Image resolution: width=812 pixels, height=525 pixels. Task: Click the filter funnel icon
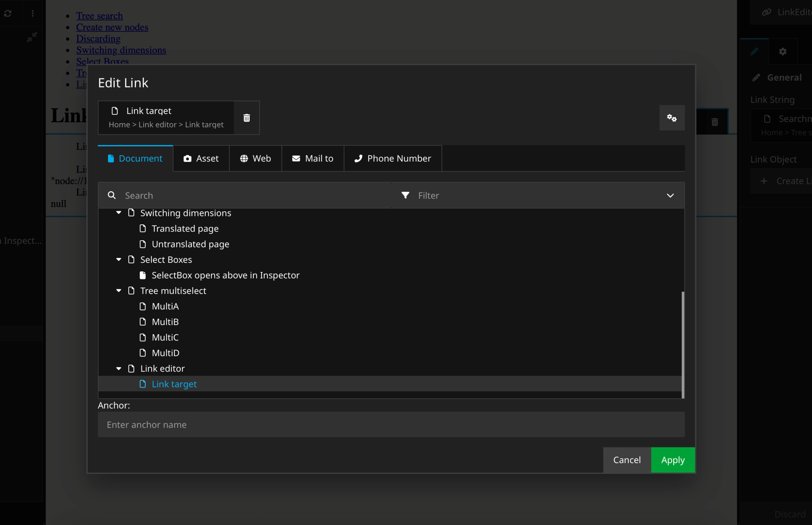pyautogui.click(x=405, y=195)
